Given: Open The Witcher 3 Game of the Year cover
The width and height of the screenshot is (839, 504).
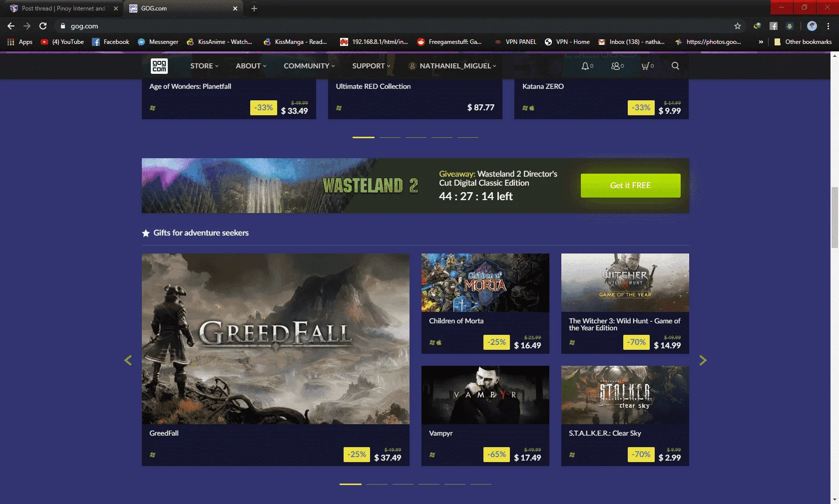Looking at the screenshot, I should point(625,282).
